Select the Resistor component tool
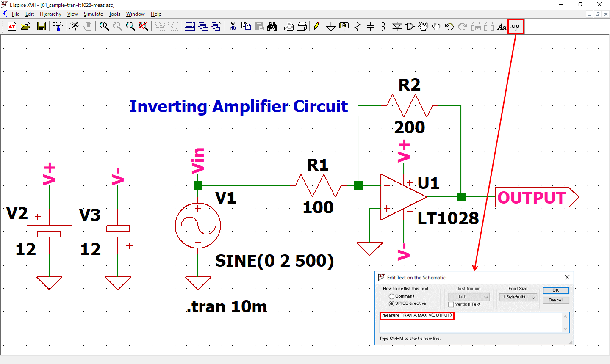This screenshot has height=364, width=610. tap(358, 27)
